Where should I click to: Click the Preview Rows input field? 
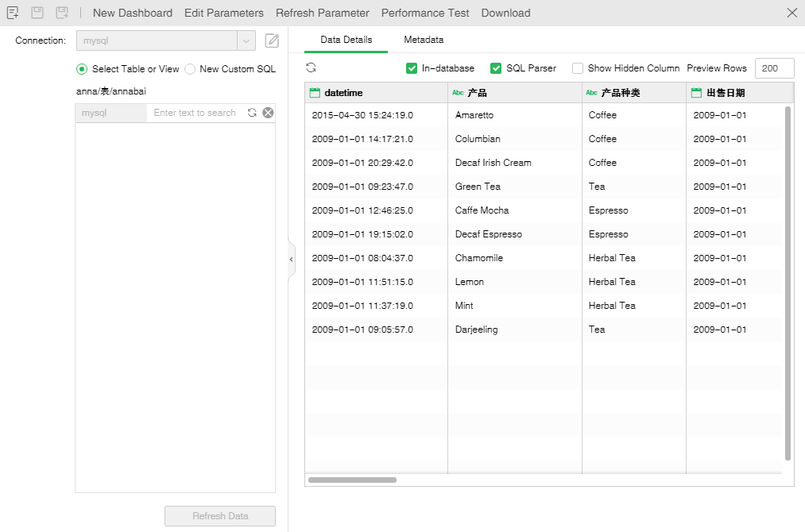(774, 68)
